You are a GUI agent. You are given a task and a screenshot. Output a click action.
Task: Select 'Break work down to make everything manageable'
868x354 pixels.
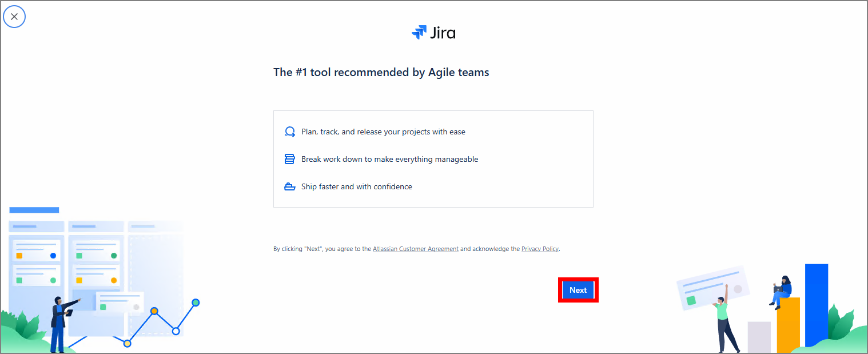click(389, 159)
